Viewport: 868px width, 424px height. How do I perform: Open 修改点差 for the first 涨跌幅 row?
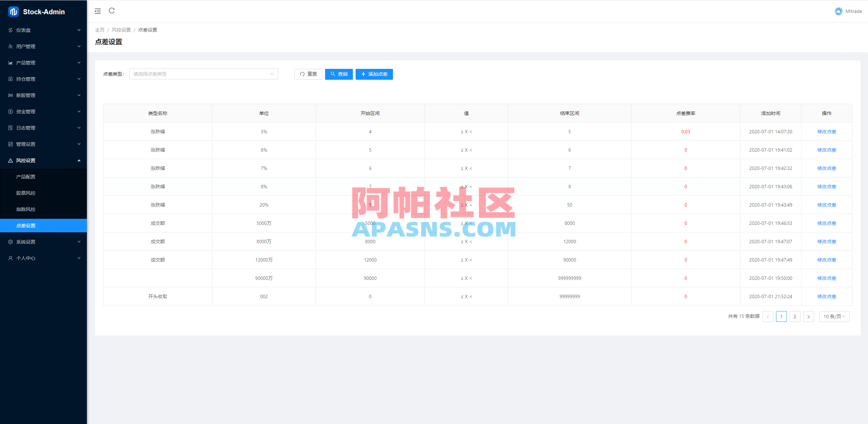[827, 132]
